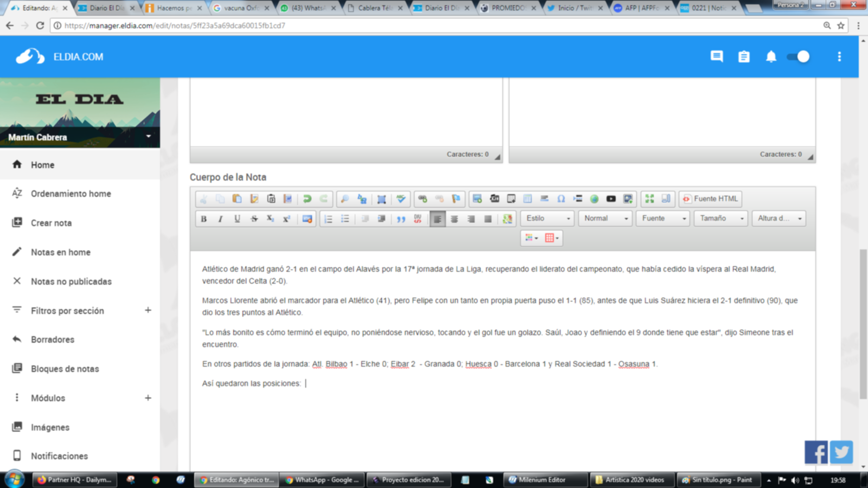
Task: Run the spell checker
Action: [x=401, y=199]
